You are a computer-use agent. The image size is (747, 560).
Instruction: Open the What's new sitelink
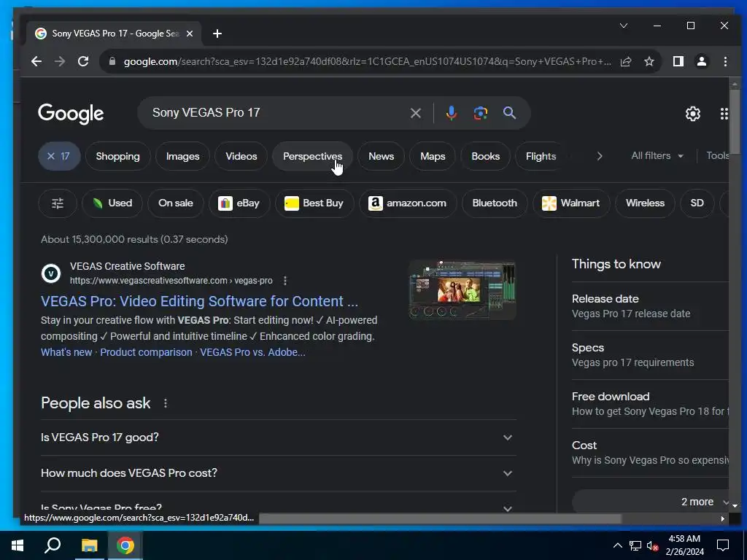point(66,352)
